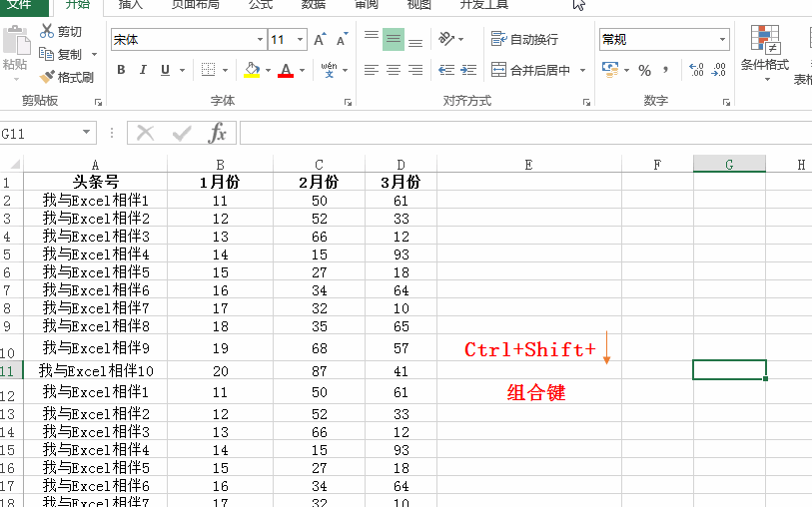This screenshot has width=812, height=507.
Task: Apply percent style
Action: tap(645, 70)
